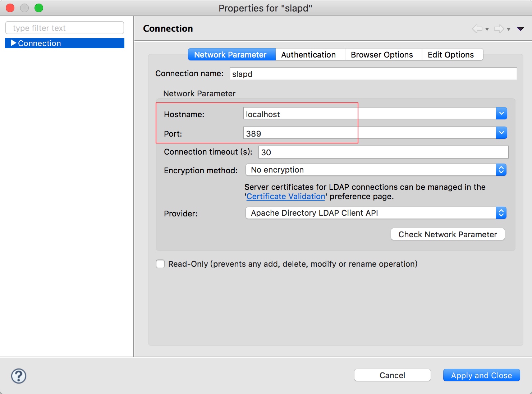Expand the Connection tree item arrow

coord(14,43)
